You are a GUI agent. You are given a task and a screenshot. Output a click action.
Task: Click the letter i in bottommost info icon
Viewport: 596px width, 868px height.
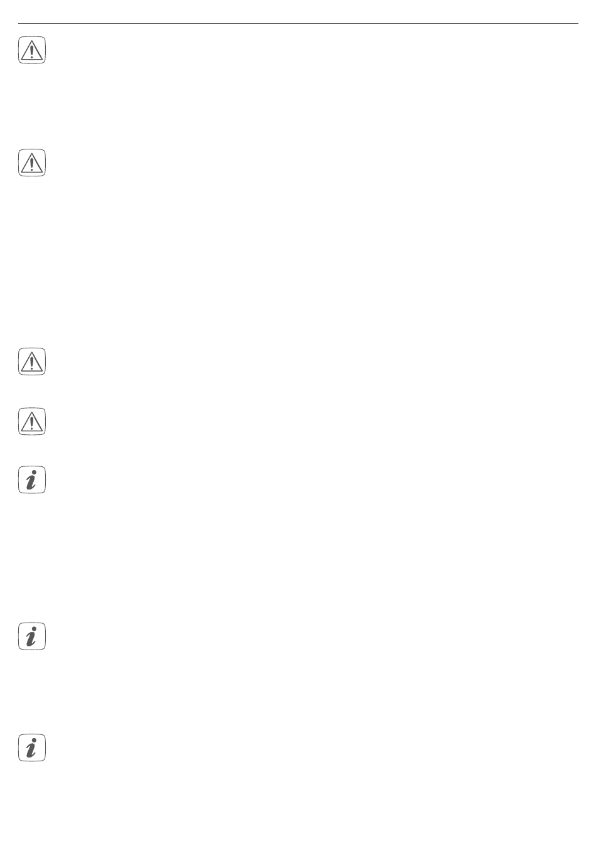pos(31,747)
